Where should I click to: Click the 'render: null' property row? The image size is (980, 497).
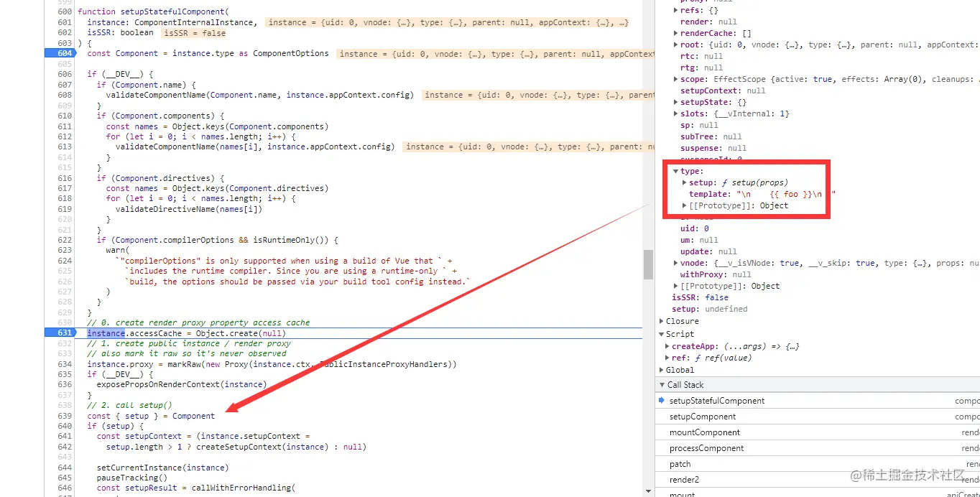(x=708, y=22)
